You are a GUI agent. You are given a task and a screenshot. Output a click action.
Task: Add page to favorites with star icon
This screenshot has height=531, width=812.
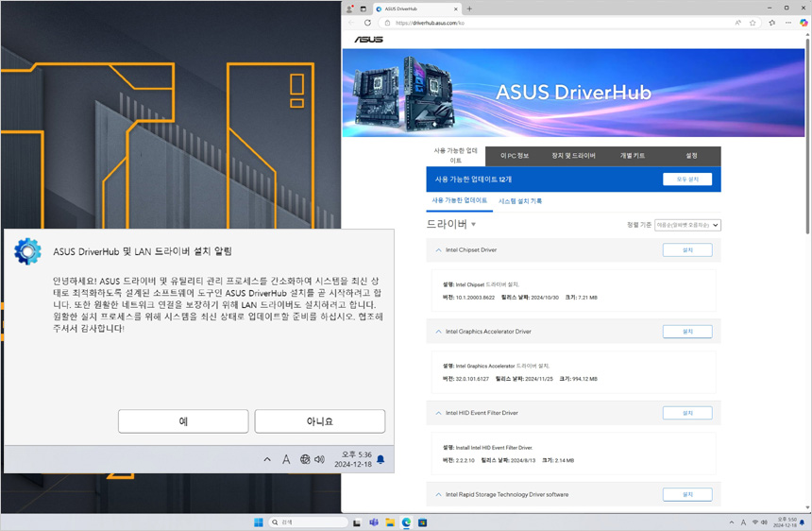tap(753, 23)
